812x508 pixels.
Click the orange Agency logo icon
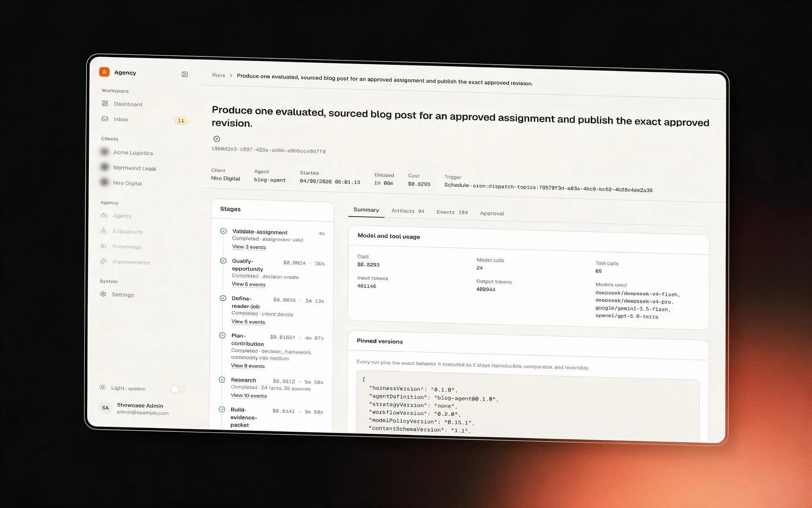[x=104, y=72]
